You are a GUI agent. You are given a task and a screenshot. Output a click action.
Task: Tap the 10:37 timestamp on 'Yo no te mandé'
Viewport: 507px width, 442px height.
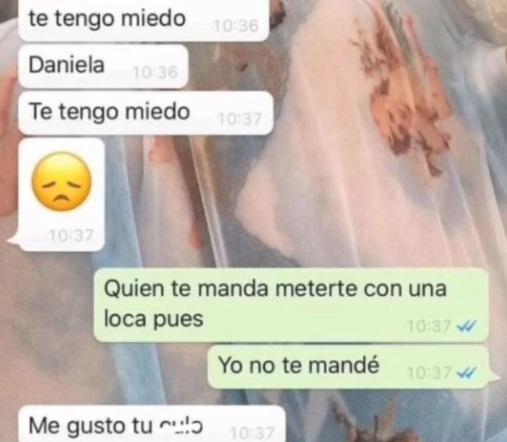429,373
